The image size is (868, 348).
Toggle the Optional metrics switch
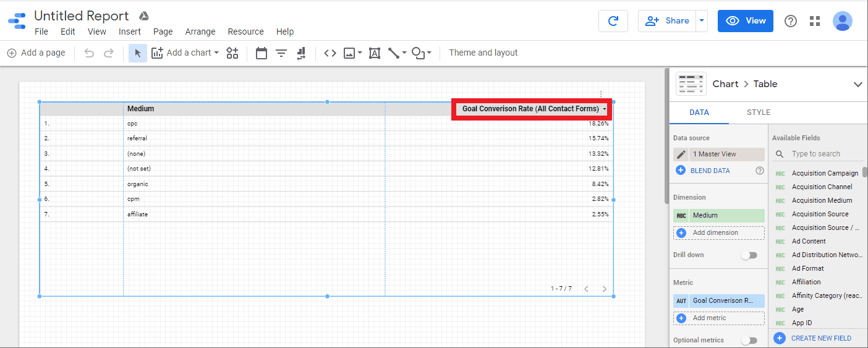[x=749, y=340]
